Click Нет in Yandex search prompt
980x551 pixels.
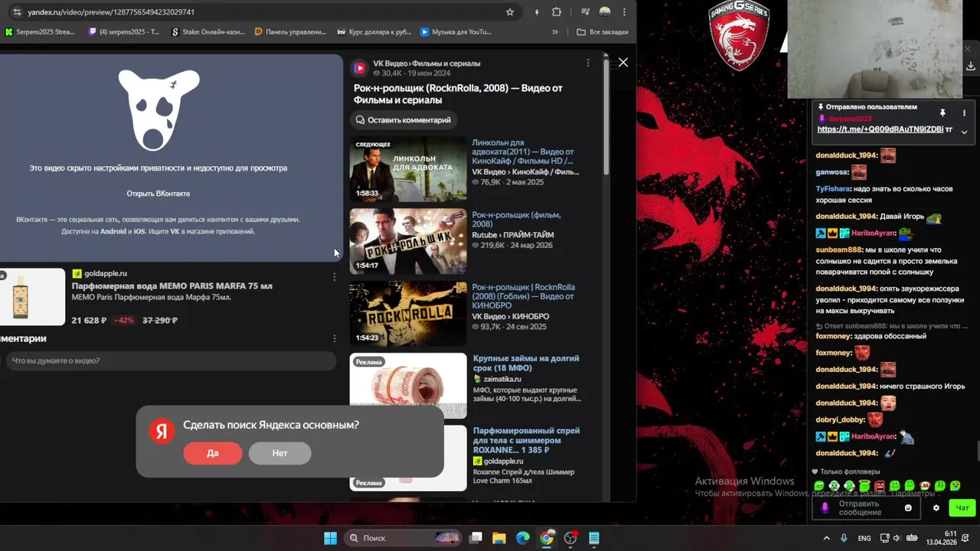(x=280, y=453)
